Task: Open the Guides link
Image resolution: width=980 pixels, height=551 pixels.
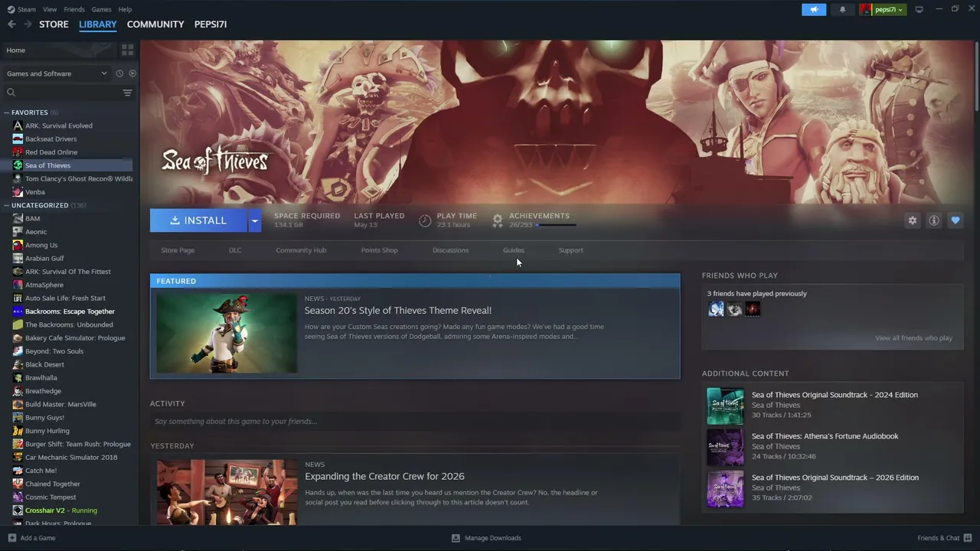Action: (x=514, y=250)
